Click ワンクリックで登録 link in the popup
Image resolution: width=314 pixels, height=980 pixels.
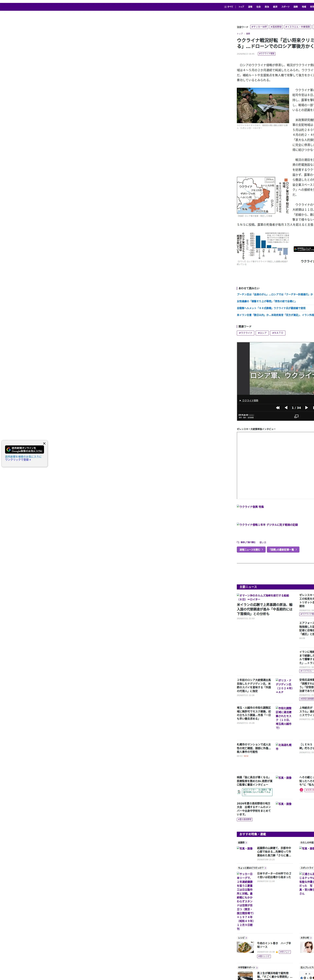coord(18,460)
